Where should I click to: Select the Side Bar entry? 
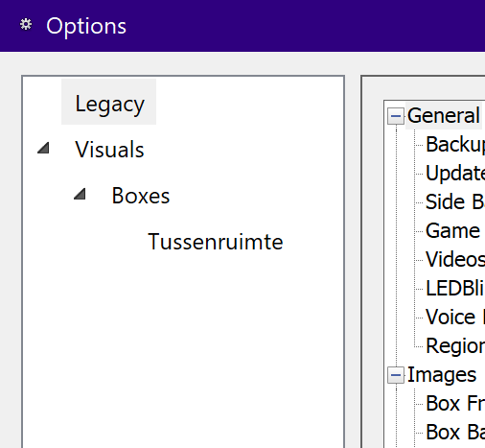(455, 202)
